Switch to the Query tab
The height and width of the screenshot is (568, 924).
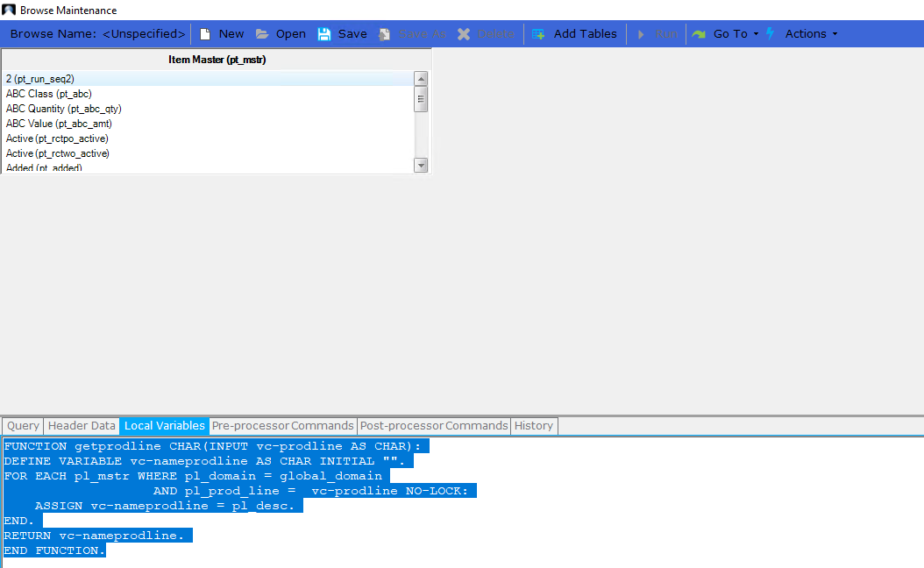click(22, 425)
